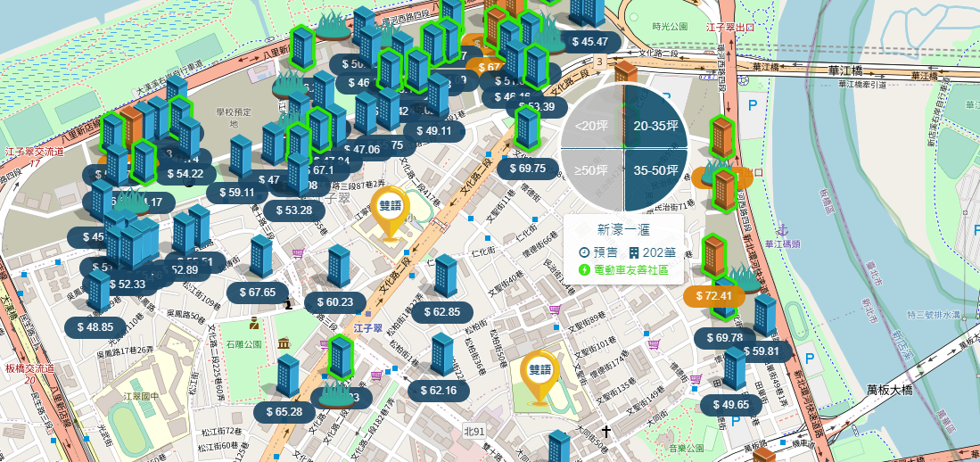Click the 電動車友善社區 label
This screenshot has height=462, width=980.
pos(630,270)
